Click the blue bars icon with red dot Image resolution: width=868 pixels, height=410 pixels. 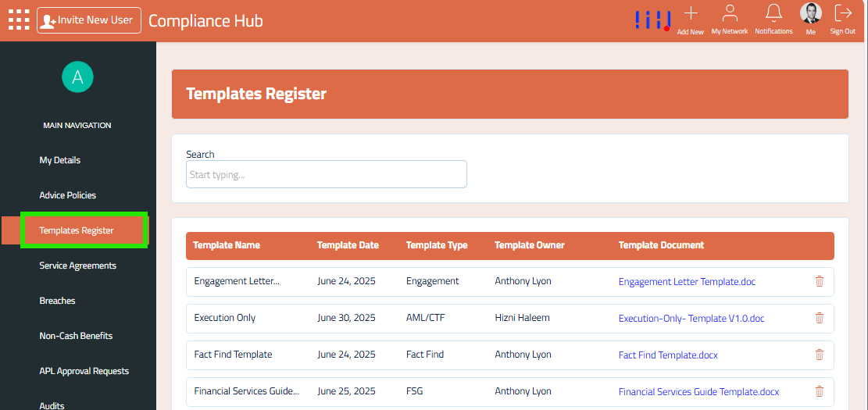653,20
